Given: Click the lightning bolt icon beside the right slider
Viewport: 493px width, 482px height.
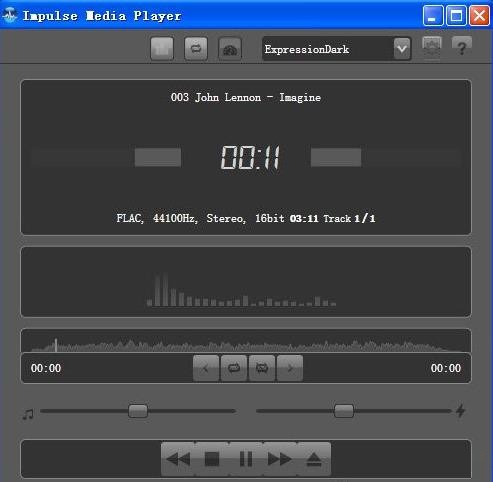Looking at the screenshot, I should click(x=461, y=410).
